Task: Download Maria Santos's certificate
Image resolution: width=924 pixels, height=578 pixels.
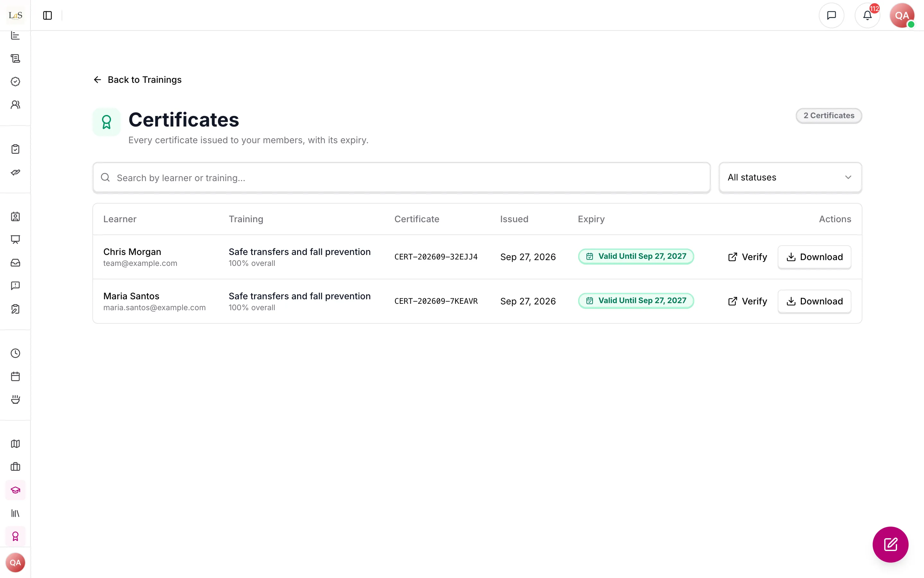Action: tap(814, 301)
